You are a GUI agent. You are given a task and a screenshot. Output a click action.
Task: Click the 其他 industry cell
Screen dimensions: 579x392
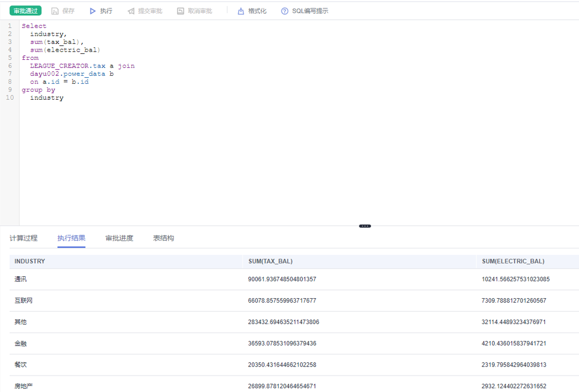[x=20, y=322]
